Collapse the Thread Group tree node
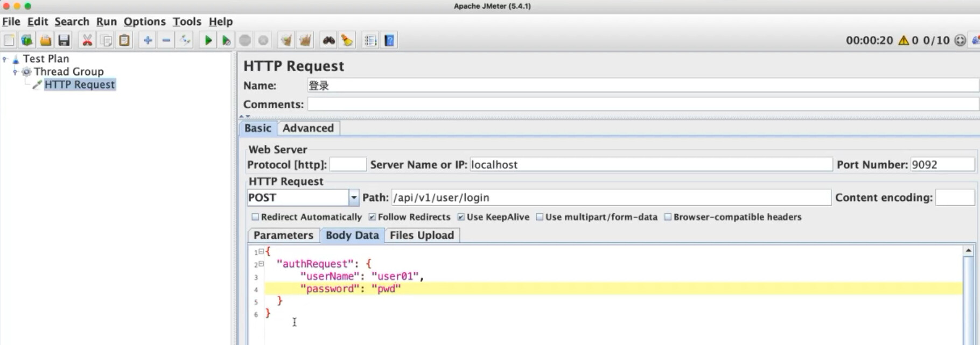980x345 pixels. point(15,72)
